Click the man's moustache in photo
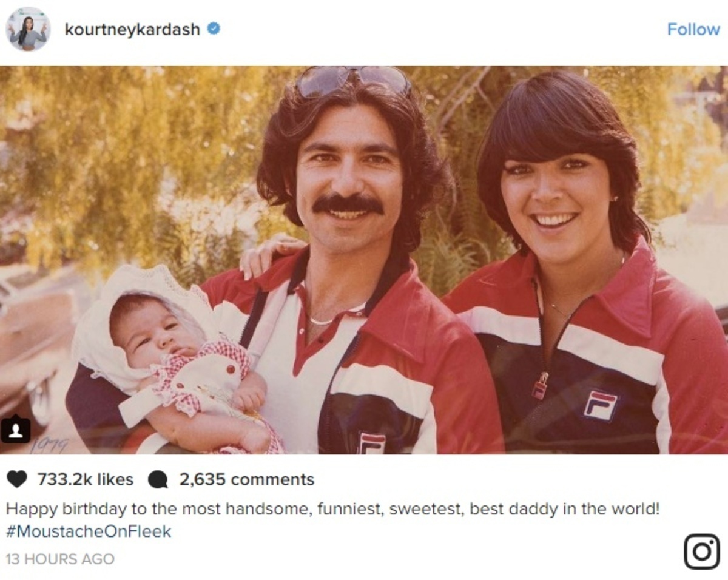728x580 pixels. coord(348,205)
